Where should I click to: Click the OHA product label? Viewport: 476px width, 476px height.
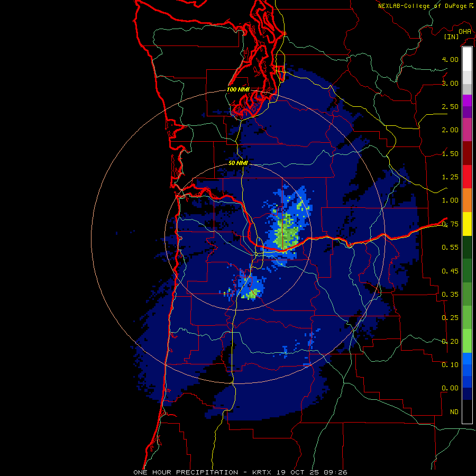465,31
